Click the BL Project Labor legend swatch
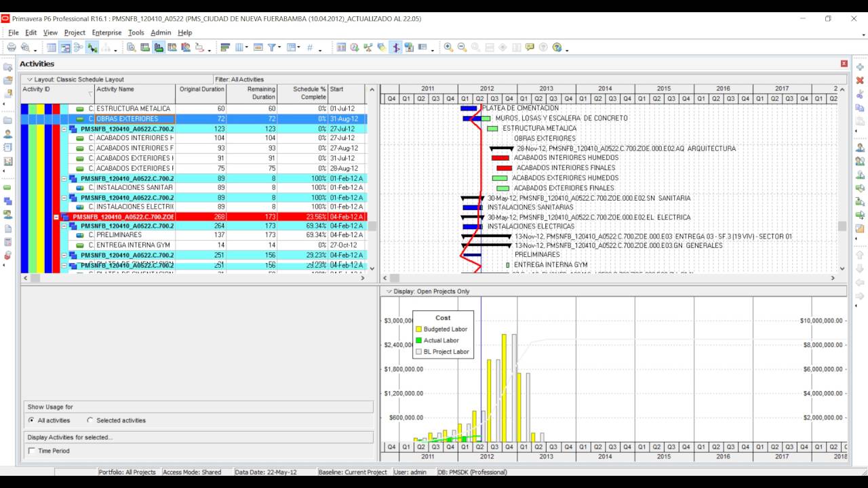Image resolution: width=868 pixels, height=488 pixels. click(418, 352)
